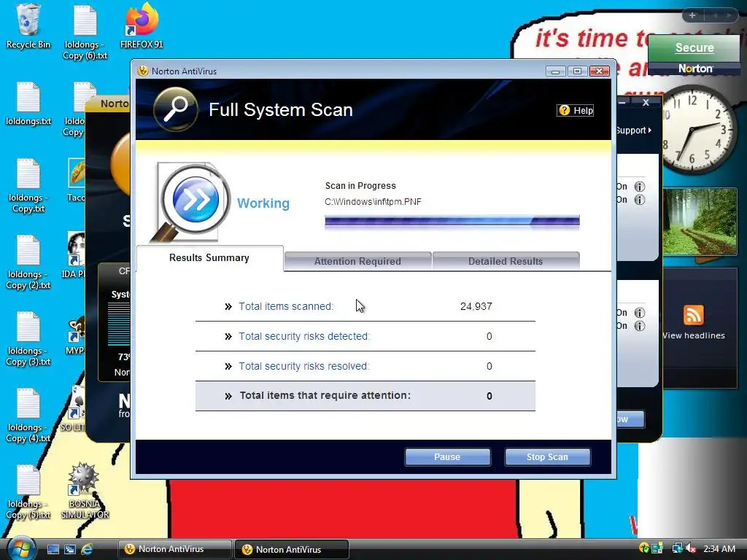Click the second info icon in background window
The image size is (747, 560).
(x=639, y=200)
